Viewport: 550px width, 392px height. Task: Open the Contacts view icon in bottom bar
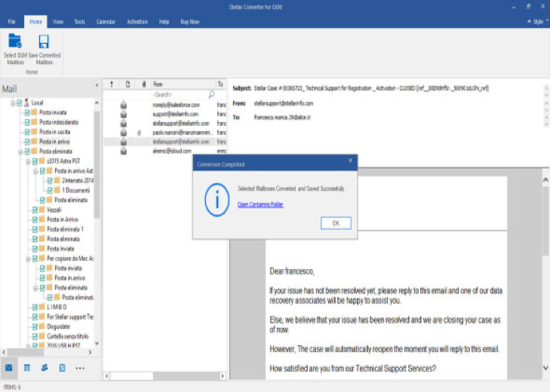45,367
